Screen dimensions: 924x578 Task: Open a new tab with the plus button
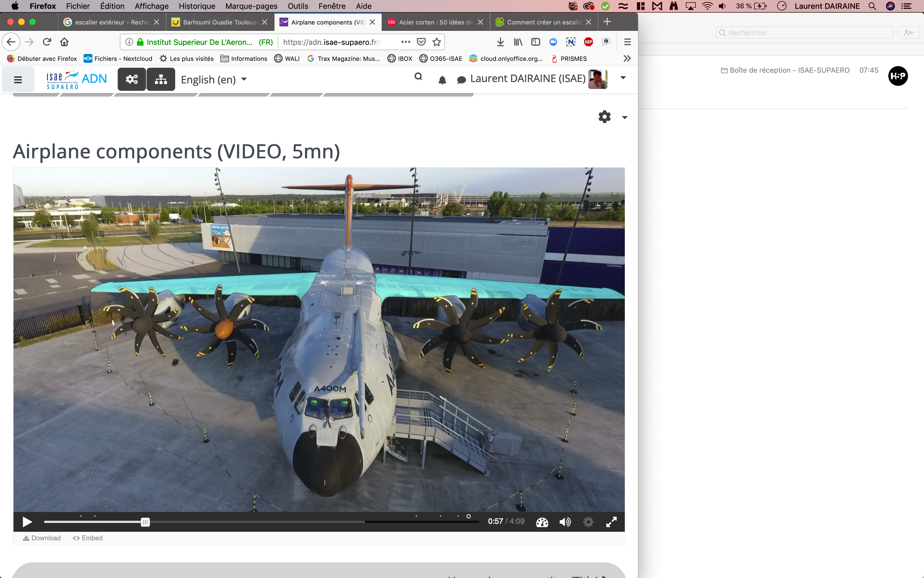point(607,22)
